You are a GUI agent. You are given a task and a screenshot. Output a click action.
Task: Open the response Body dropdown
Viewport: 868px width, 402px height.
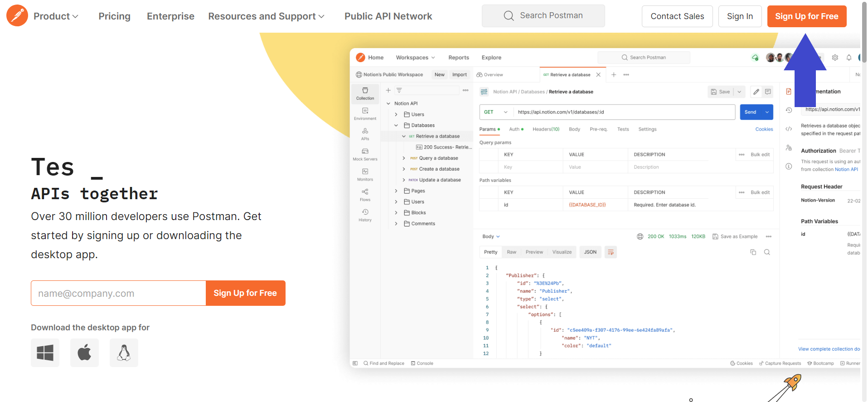(x=491, y=236)
